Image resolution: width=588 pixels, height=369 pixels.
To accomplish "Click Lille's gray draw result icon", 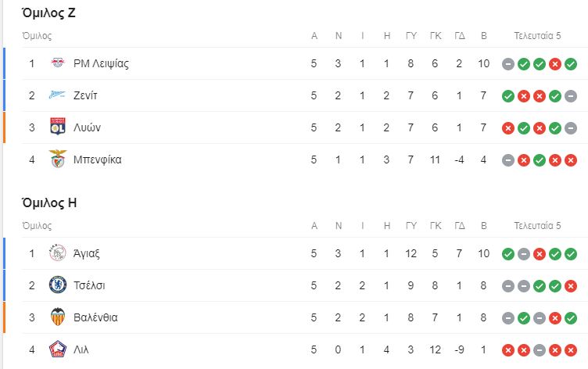I will [540, 350].
